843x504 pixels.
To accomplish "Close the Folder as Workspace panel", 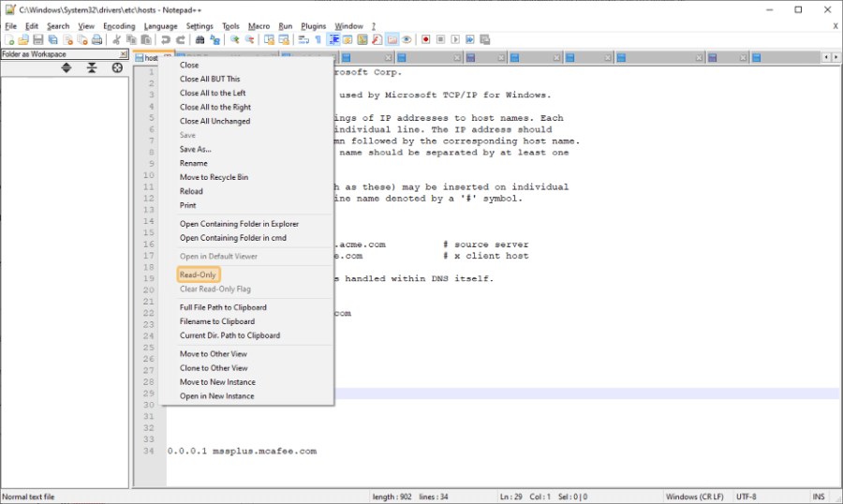I will pos(123,54).
